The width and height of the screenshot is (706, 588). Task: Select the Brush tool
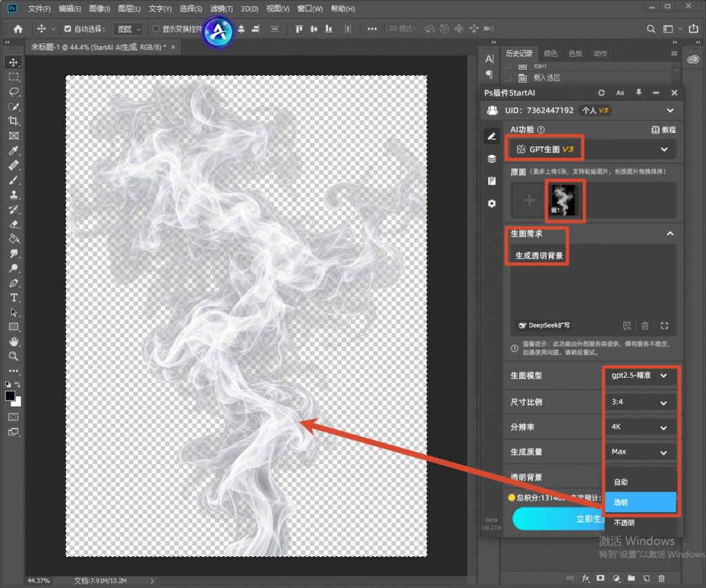click(x=14, y=180)
